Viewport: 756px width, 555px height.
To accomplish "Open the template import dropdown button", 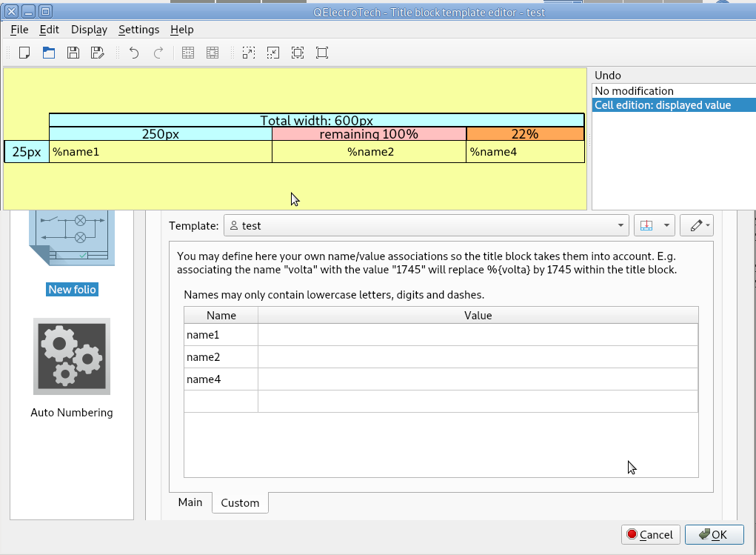I will [653, 225].
